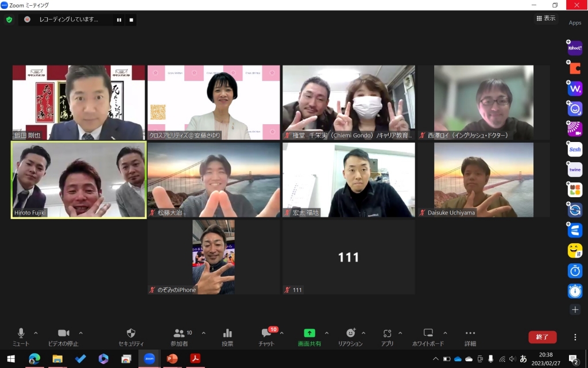The image size is (588, 368).
Task: Launch the Sesh app from the Apps panel
Action: pyautogui.click(x=575, y=149)
